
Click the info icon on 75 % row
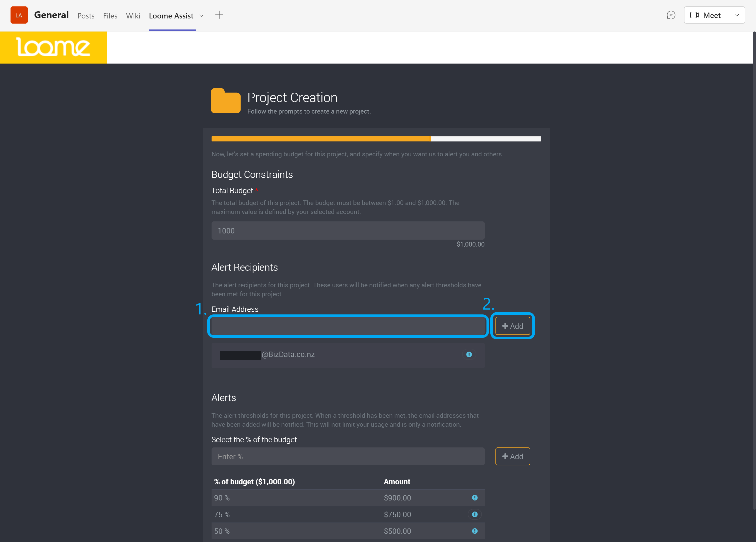coord(475,514)
